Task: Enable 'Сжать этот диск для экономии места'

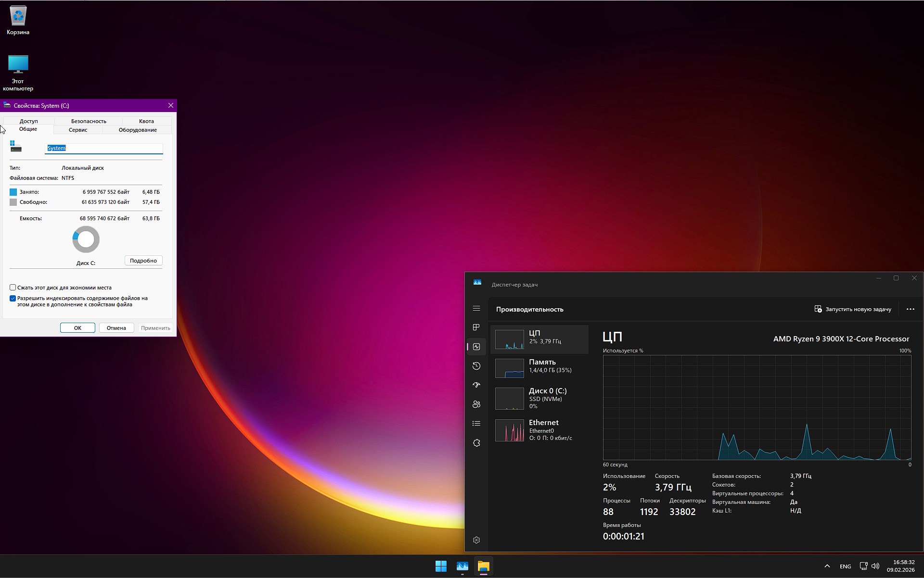Action: pos(13,287)
